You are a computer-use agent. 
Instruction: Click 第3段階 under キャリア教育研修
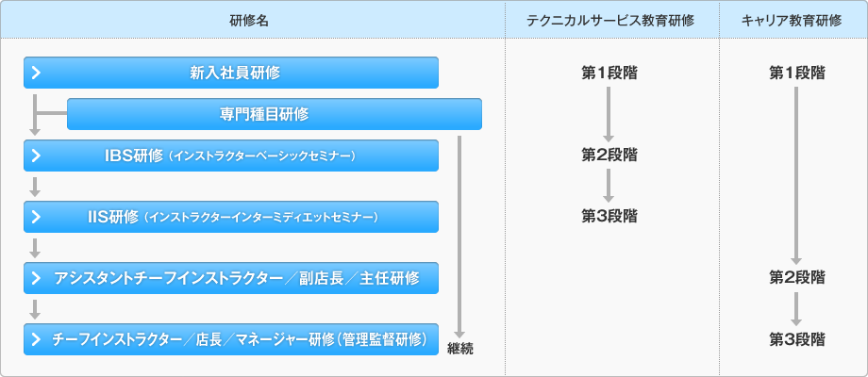[x=797, y=339]
